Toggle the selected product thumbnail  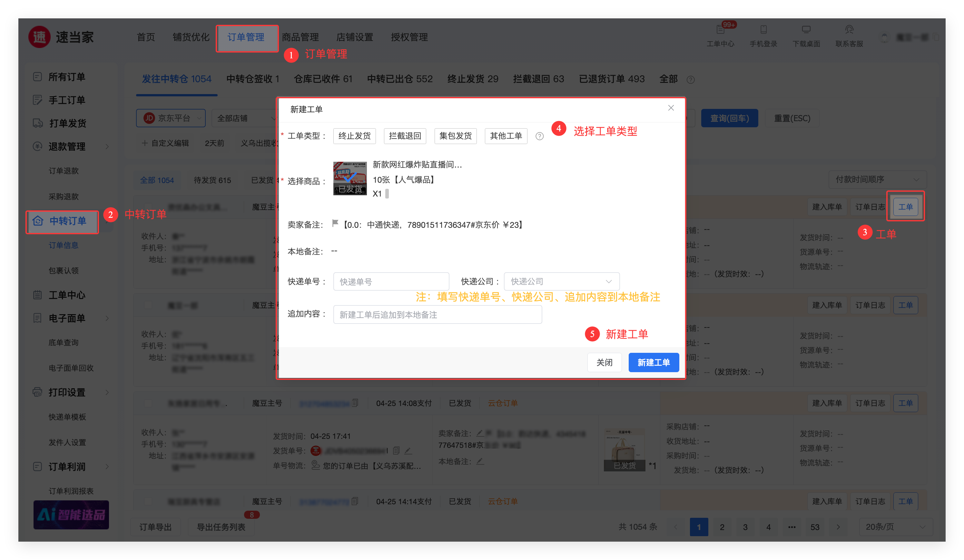point(349,179)
